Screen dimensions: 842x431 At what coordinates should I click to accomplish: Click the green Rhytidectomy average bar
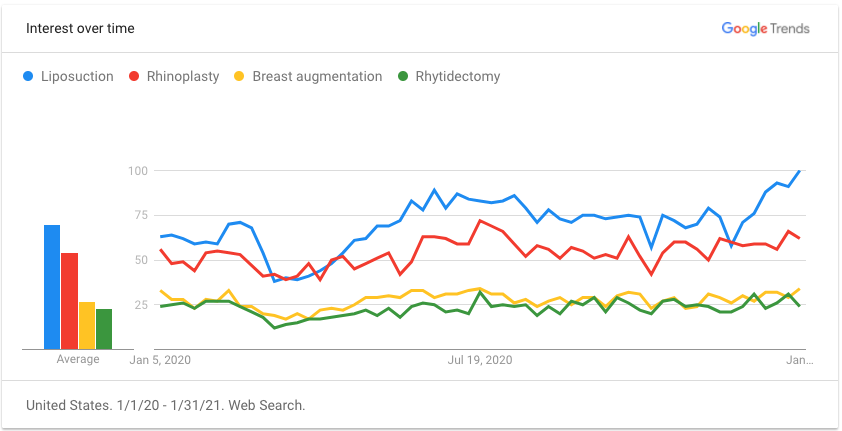(104, 329)
